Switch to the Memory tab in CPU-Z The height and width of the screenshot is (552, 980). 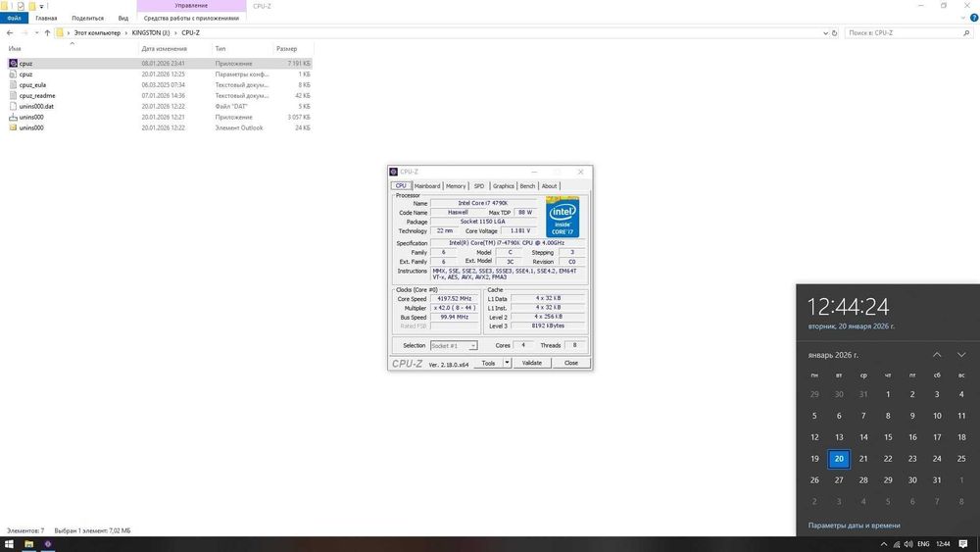coord(456,185)
